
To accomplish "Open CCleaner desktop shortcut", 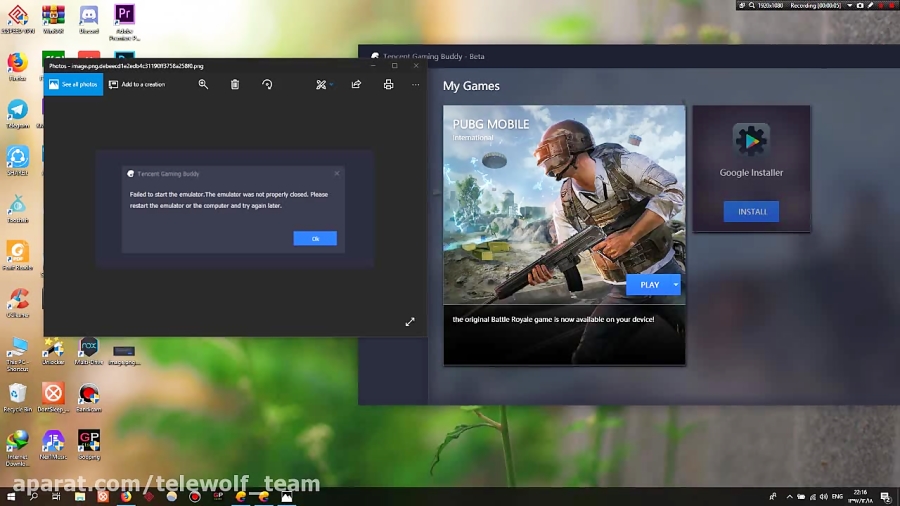I will (17, 303).
